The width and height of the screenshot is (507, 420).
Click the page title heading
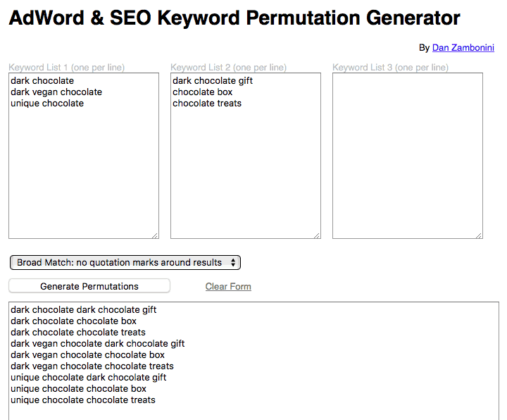pyautogui.click(x=234, y=18)
